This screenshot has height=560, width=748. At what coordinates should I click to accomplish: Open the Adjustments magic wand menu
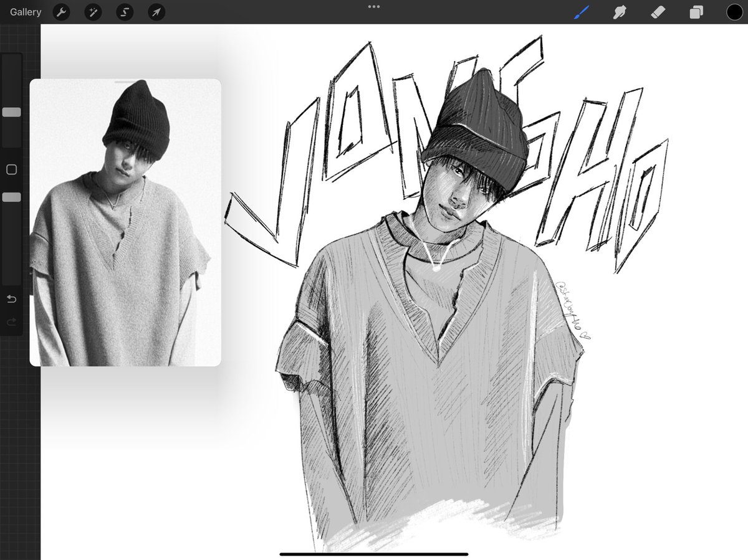[x=93, y=12]
